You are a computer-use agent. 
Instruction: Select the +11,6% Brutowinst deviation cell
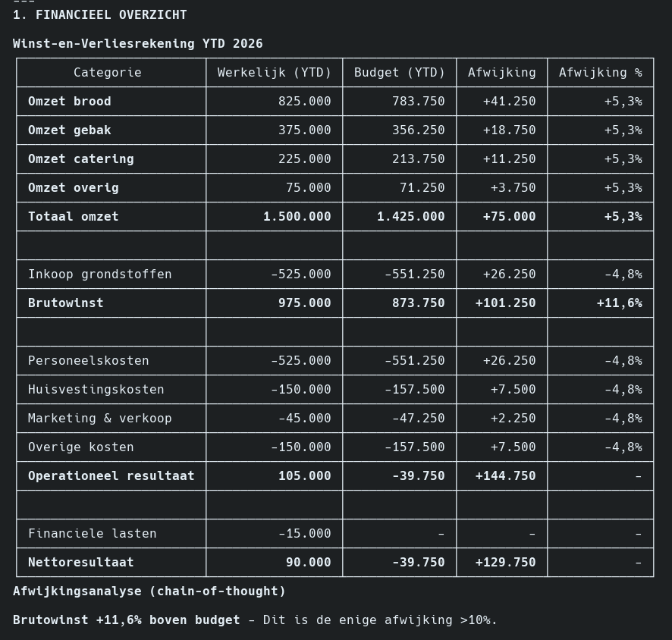(x=619, y=303)
